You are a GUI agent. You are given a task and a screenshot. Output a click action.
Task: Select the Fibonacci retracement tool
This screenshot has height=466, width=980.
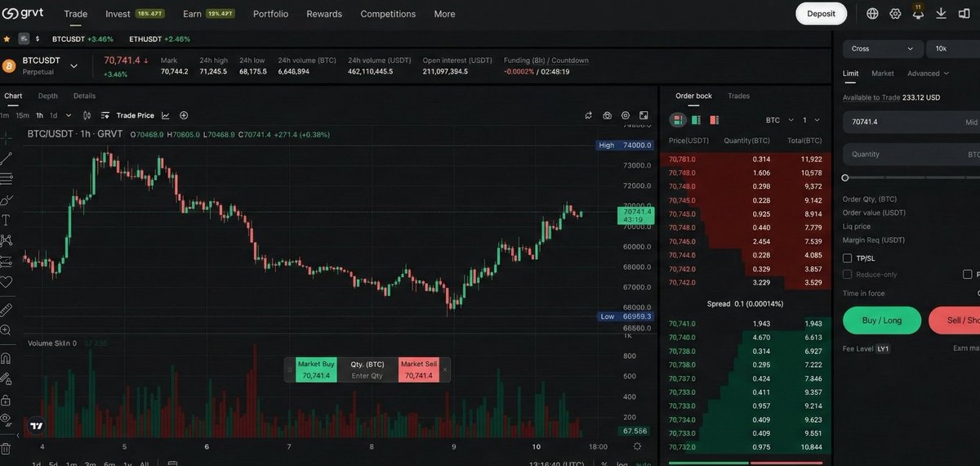[6, 178]
